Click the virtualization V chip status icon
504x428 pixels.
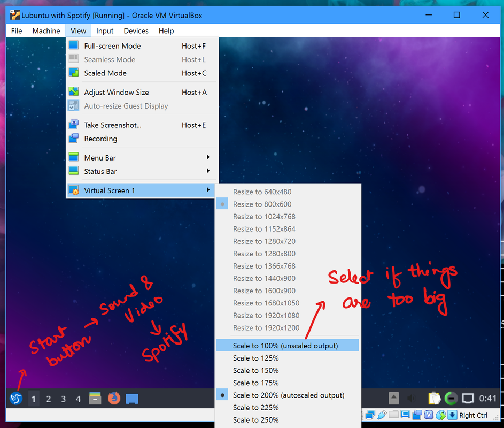coord(429,415)
